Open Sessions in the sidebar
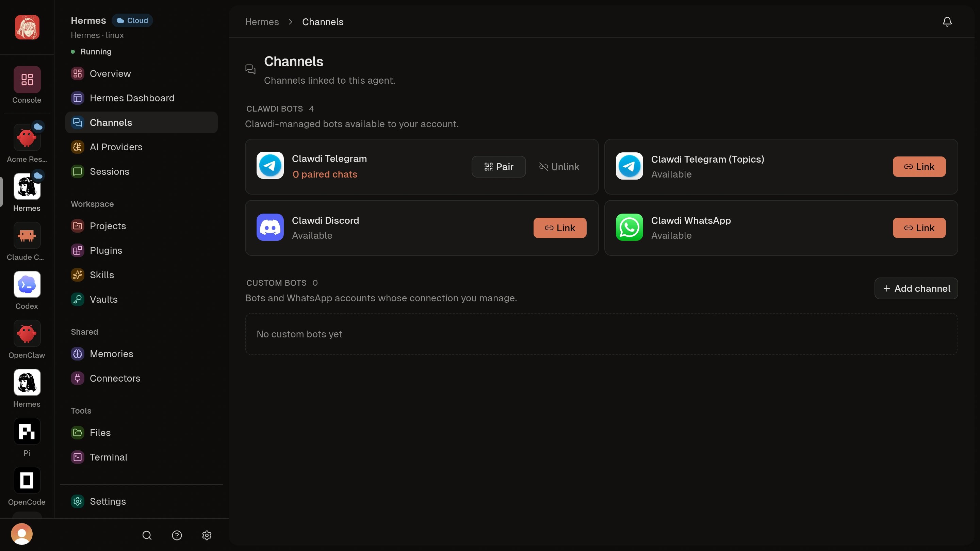 pyautogui.click(x=142, y=171)
